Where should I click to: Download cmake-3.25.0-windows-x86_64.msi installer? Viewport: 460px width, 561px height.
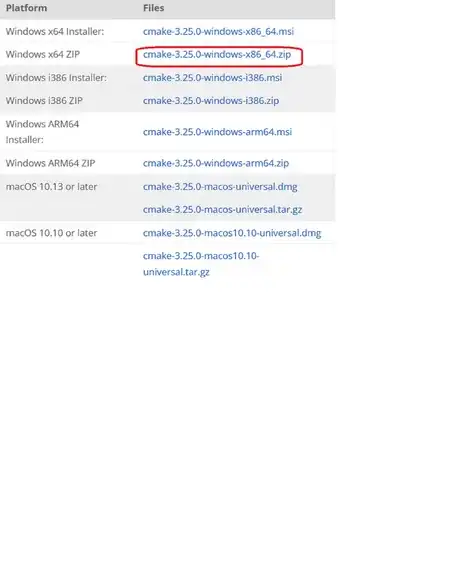[218, 31]
